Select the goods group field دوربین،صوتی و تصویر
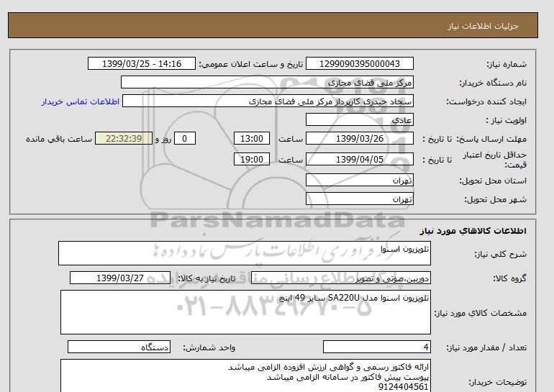Screen dimensions: 554x392 341,278
